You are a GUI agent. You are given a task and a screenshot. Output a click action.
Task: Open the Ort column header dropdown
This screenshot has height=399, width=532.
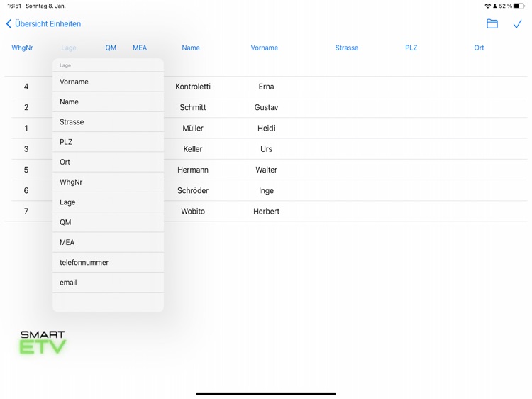479,48
